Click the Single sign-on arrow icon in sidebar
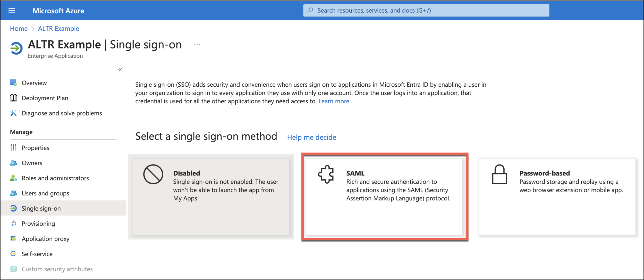The width and height of the screenshot is (644, 280). (13, 208)
